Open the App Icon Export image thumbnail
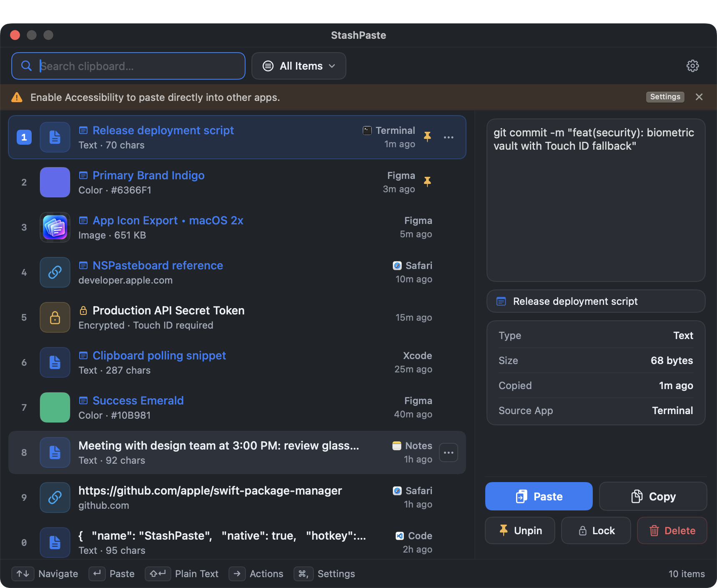Viewport: 717px width, 588px height. click(55, 227)
